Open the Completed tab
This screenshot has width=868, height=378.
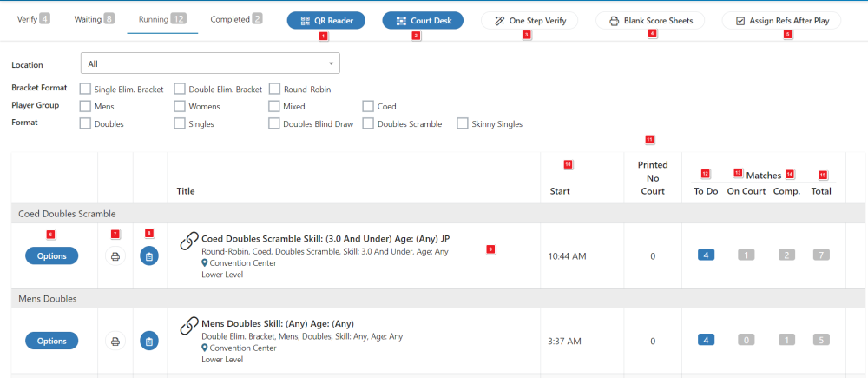click(236, 19)
